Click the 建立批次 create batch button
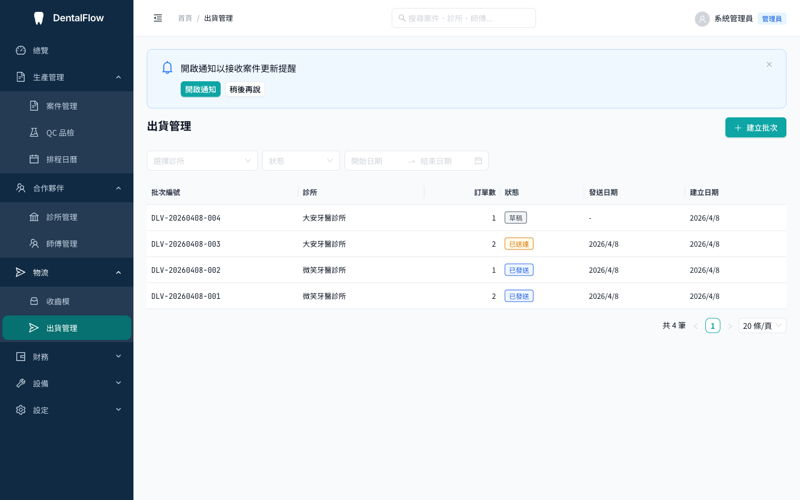Viewport: 800px width, 500px height. coord(756,128)
